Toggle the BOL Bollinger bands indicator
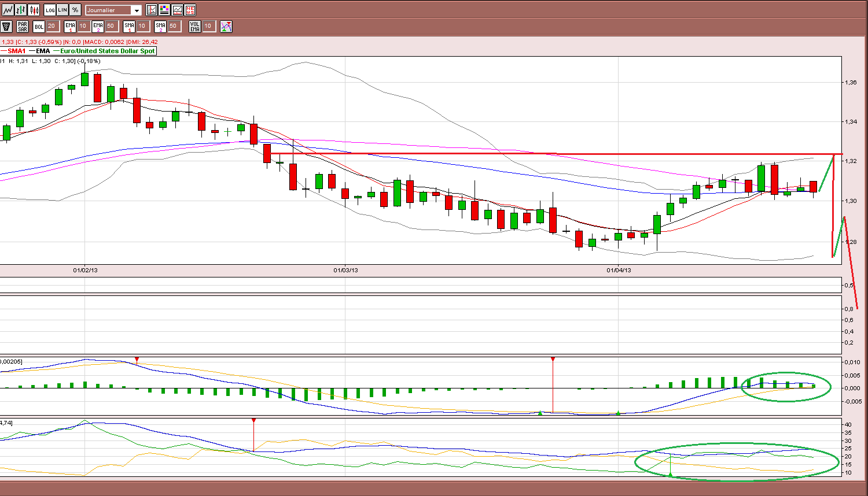Image resolution: width=868 pixels, height=496 pixels. pos(39,26)
